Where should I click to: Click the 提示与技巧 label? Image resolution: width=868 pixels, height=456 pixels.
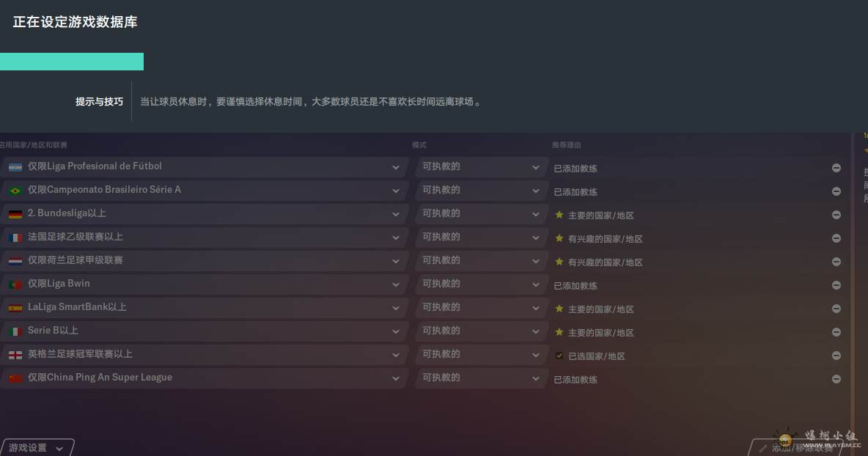pos(99,102)
